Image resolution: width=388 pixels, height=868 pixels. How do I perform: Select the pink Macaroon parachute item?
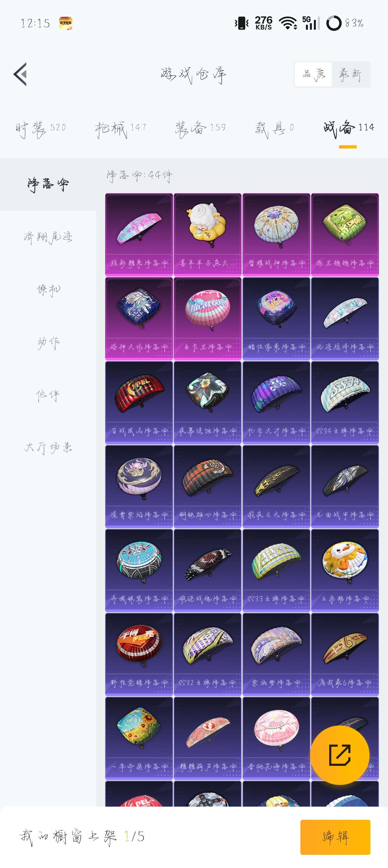click(207, 318)
